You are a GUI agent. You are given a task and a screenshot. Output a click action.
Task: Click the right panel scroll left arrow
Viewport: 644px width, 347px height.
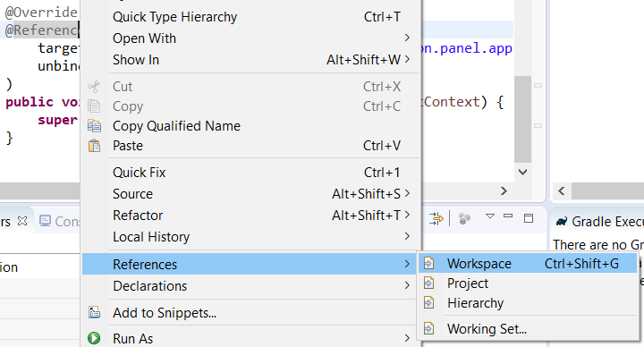point(562,191)
